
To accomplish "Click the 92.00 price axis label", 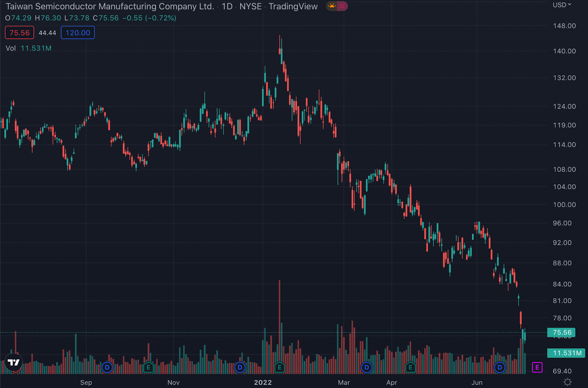I will [x=562, y=243].
